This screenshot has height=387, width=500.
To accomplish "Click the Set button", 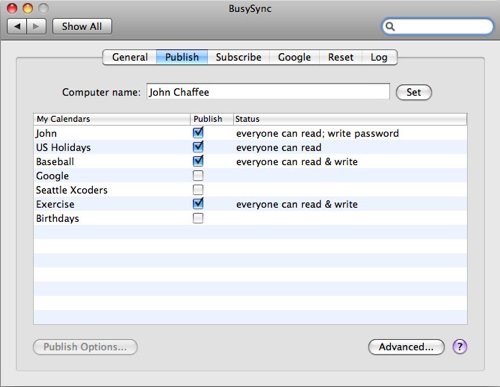I will (x=414, y=92).
